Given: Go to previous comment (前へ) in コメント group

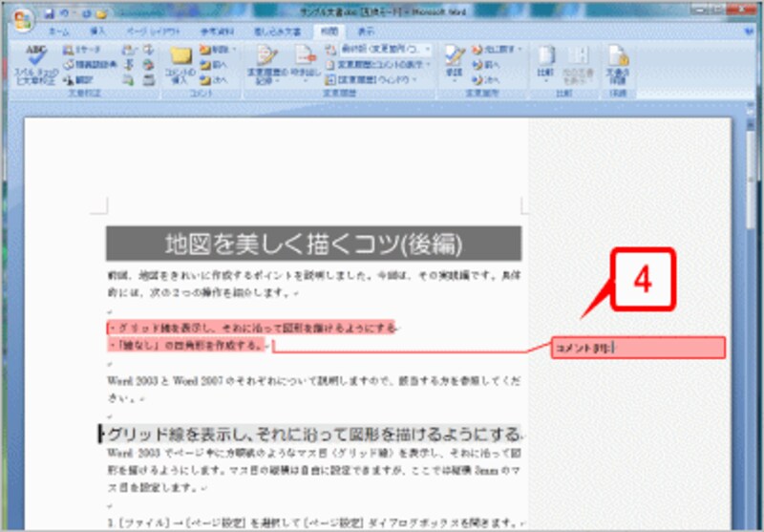Looking at the screenshot, I should 213,65.
